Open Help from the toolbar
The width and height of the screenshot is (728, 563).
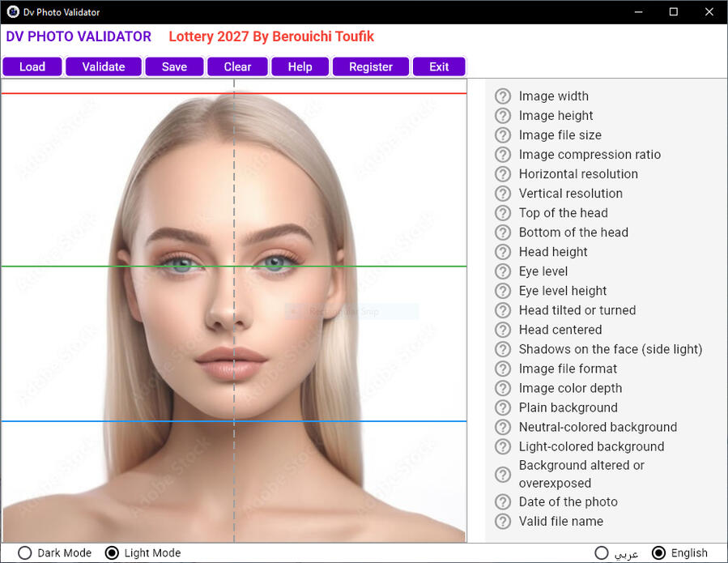click(x=300, y=66)
